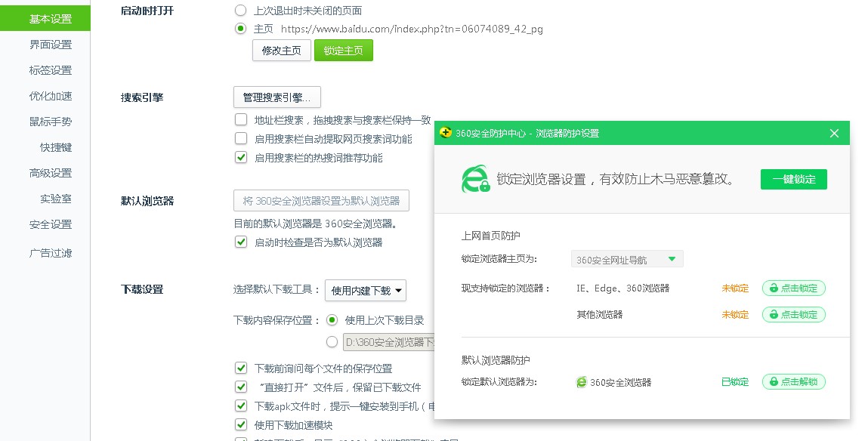Click the 一键锁定 button
Viewport: 868px width, 441px height.
click(x=793, y=179)
